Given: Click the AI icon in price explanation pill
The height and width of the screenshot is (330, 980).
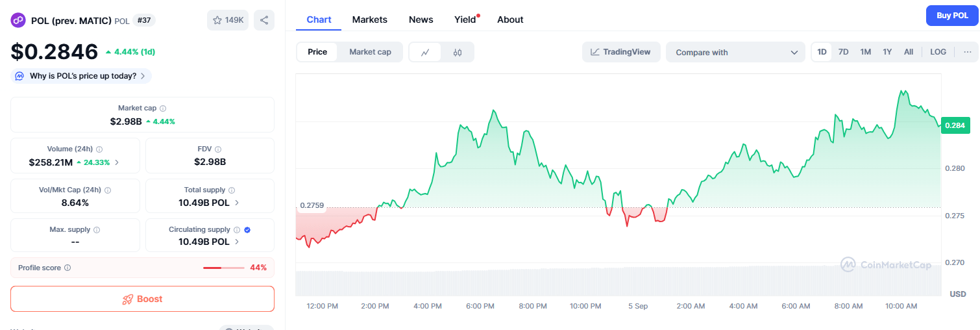Looking at the screenshot, I should 19,76.
